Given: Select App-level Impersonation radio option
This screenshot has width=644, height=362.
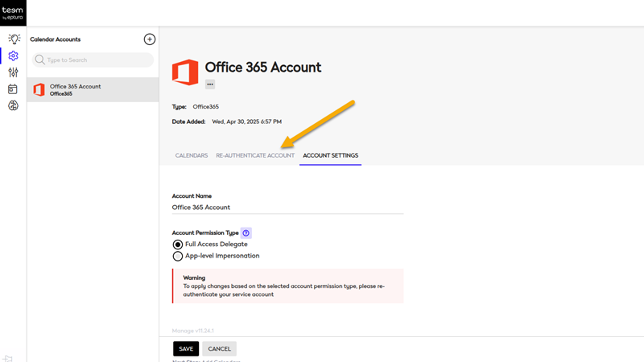Looking at the screenshot, I should point(178,256).
